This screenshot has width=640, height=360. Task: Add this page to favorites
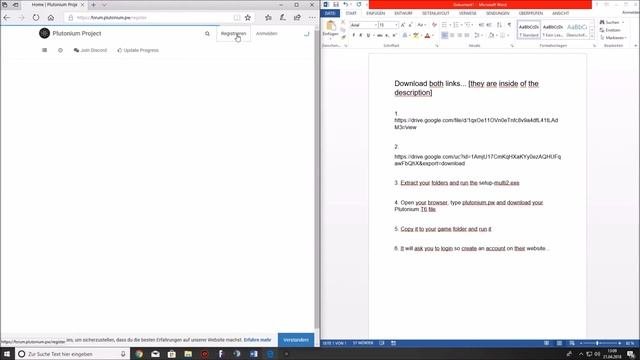[x=248, y=18]
